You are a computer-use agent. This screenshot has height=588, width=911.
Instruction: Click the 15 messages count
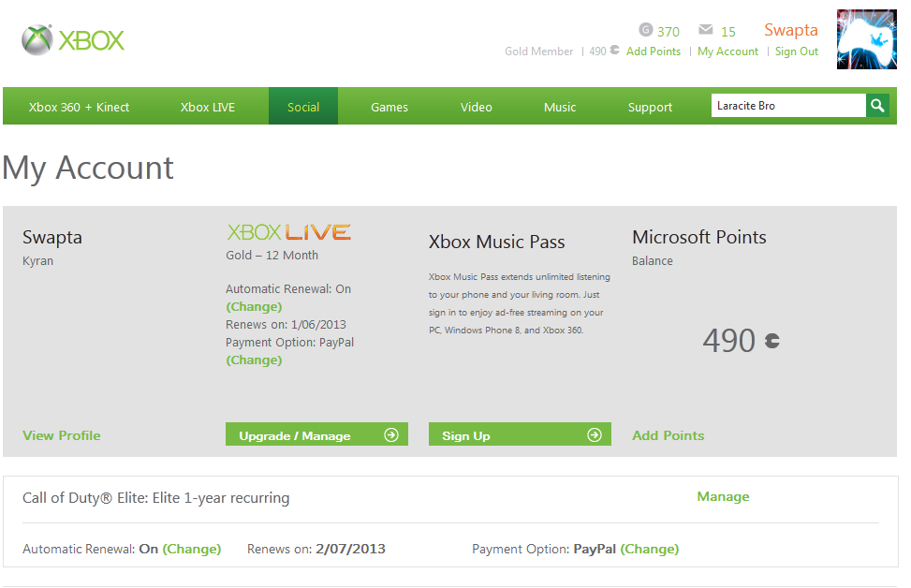coord(728,32)
